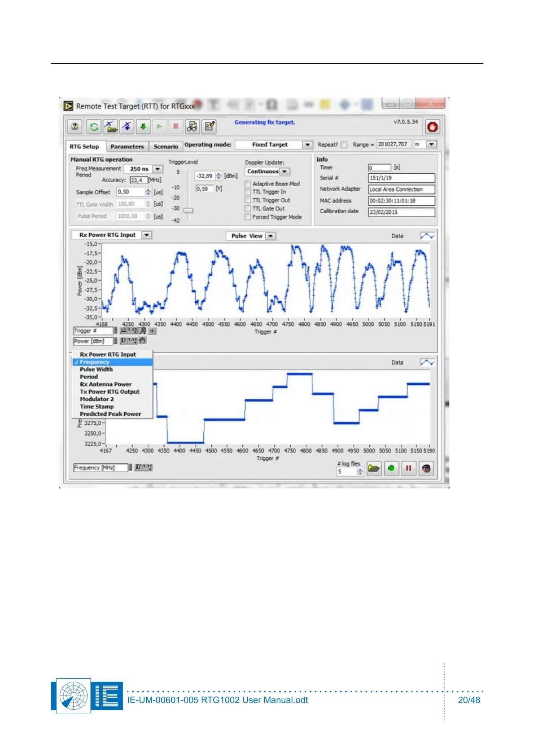Click the Frequency axis autoscale Y icon
The width and height of the screenshot is (534, 756).
pos(139,467)
